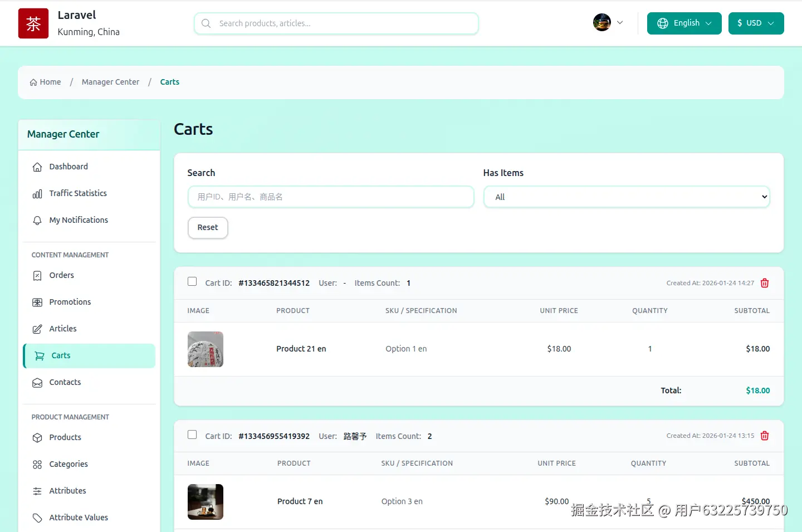802x532 pixels.
Task: Click the Articles edit icon
Action: (x=37, y=329)
